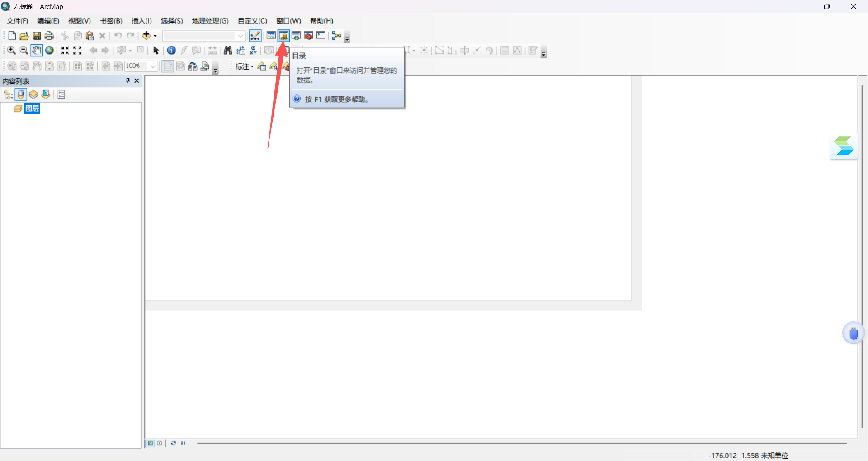The width and height of the screenshot is (868, 461).
Task: Save the map with floppy icon
Action: pos(37,36)
